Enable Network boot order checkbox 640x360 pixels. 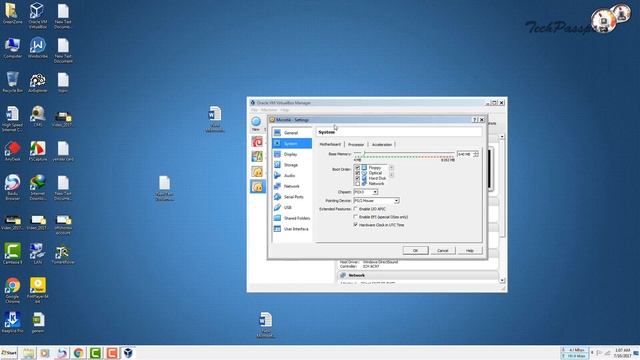pyautogui.click(x=357, y=184)
